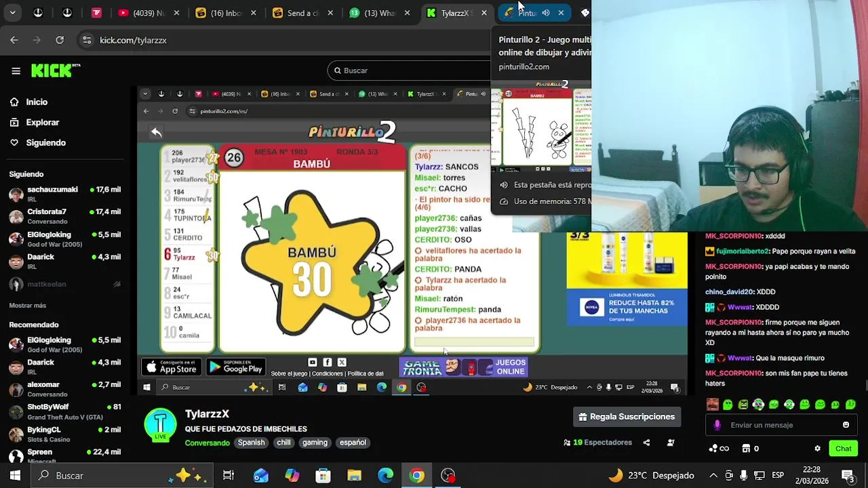Open File Explorer from taskbar
Screen dimensions: 868x488
click(x=355, y=476)
